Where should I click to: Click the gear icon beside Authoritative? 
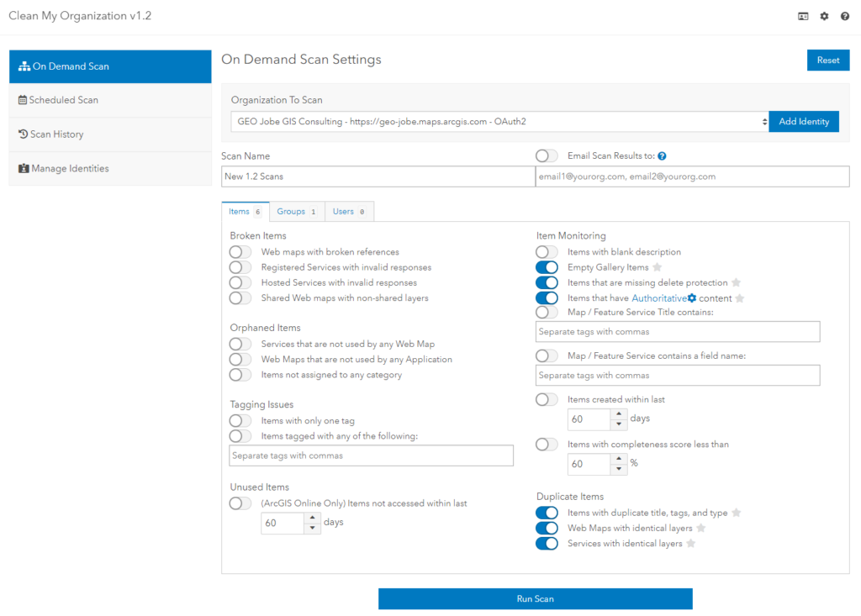(692, 298)
